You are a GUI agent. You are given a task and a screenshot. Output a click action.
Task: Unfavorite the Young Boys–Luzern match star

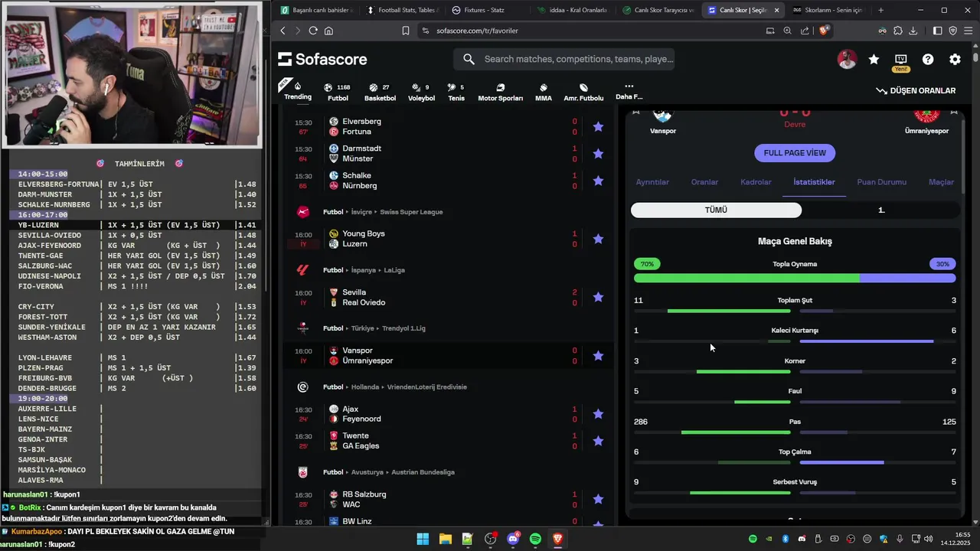(598, 239)
